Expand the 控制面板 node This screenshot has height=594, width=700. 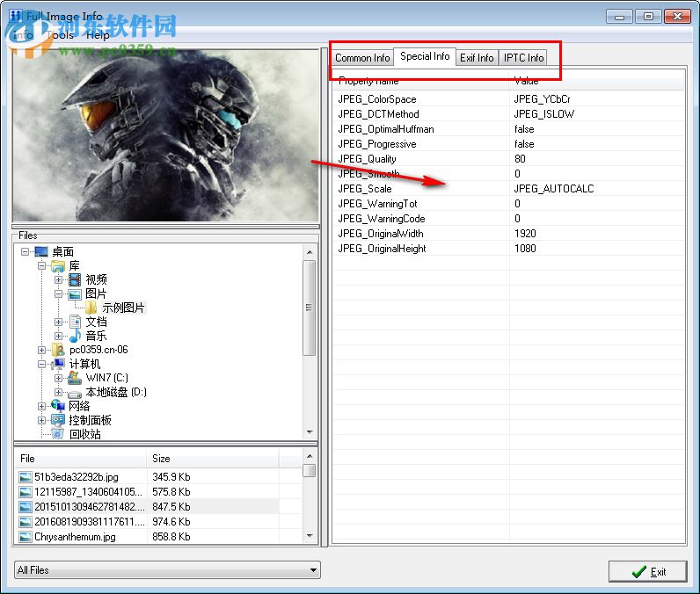[41, 420]
